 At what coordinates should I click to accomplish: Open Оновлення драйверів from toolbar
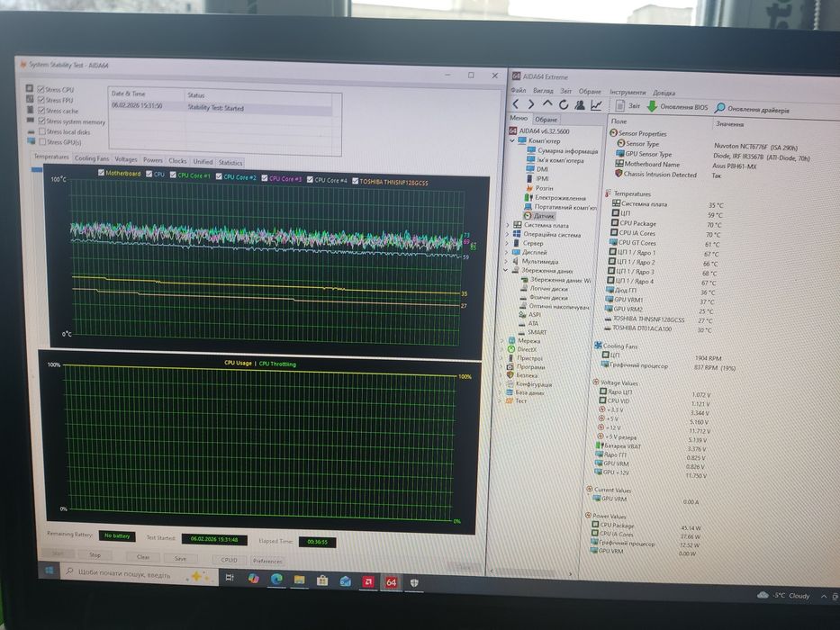tap(752, 109)
